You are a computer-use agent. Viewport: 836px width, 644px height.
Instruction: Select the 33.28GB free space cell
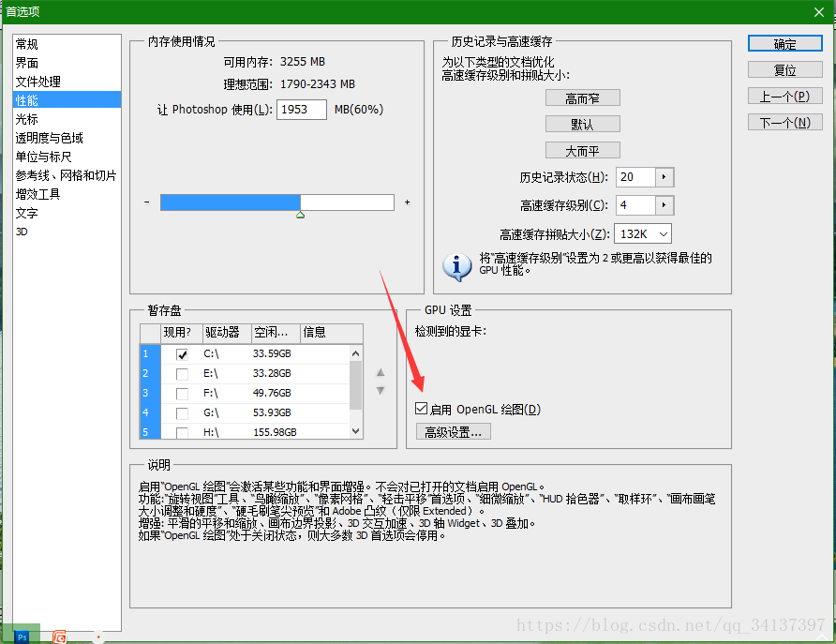pos(272,374)
